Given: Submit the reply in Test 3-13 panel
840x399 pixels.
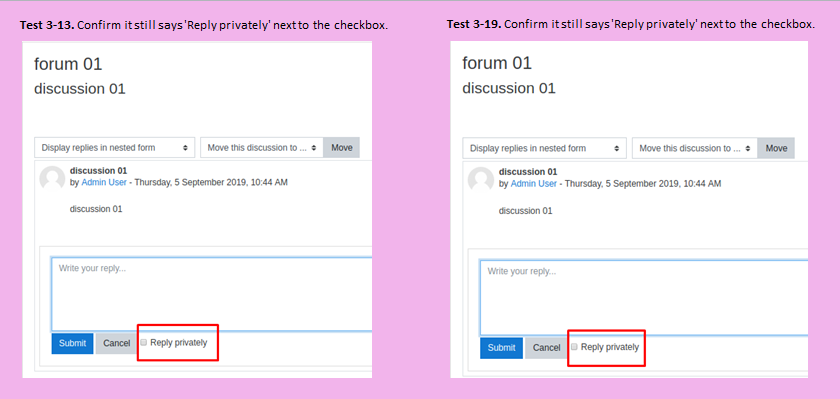Looking at the screenshot, I should (72, 343).
